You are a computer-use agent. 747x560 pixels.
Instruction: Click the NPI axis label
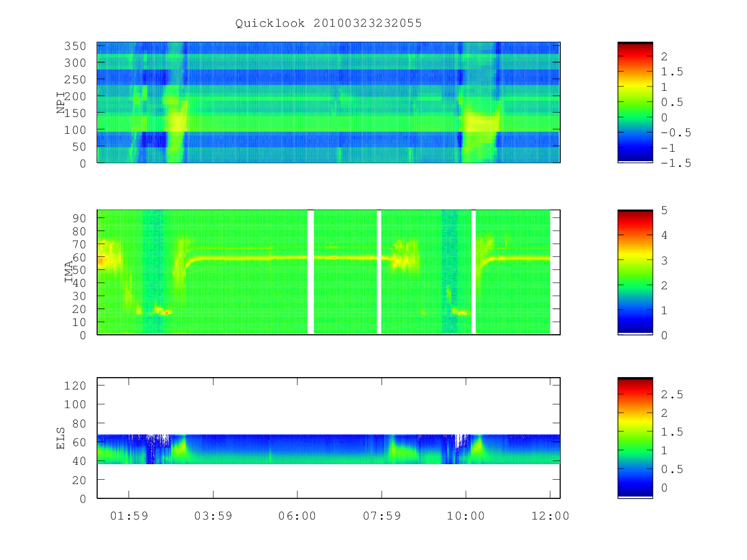(x=61, y=103)
